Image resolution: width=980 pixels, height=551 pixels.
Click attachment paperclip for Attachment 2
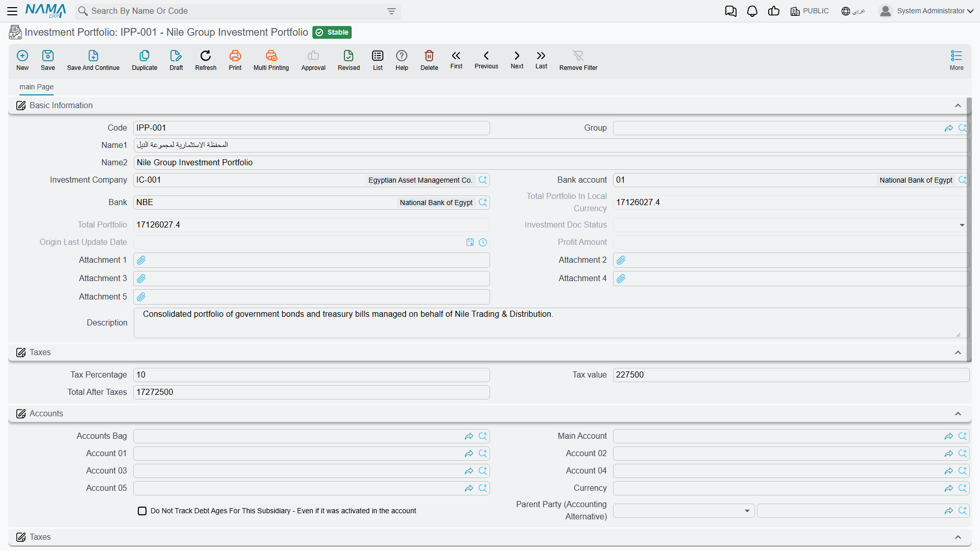tap(621, 260)
